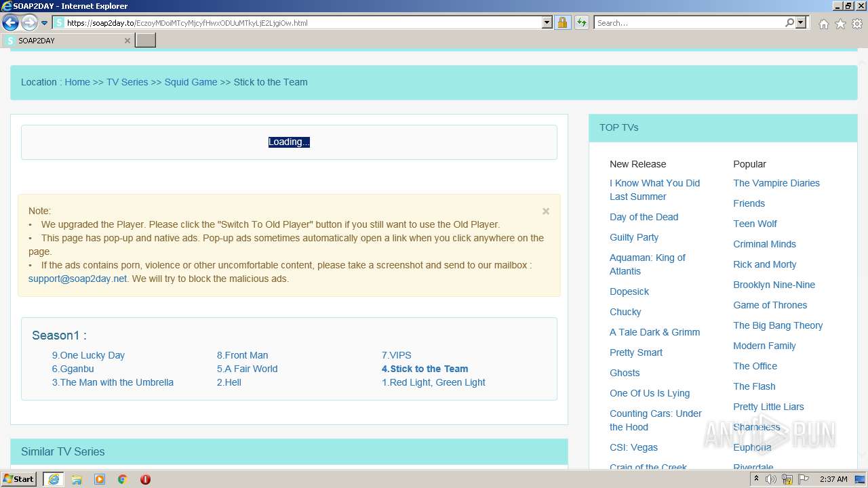Screen dimensions: 868x488
Task: Click the search magnifier icon
Action: pyautogui.click(x=789, y=23)
